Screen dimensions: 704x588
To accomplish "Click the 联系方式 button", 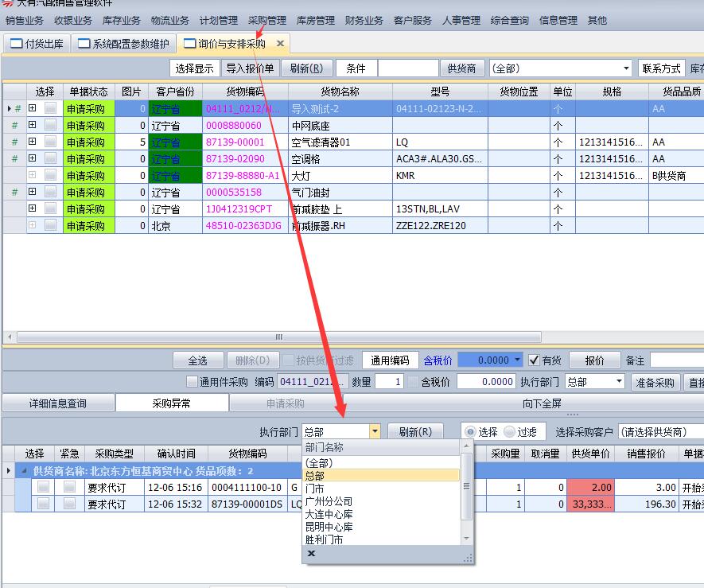I will (x=661, y=68).
